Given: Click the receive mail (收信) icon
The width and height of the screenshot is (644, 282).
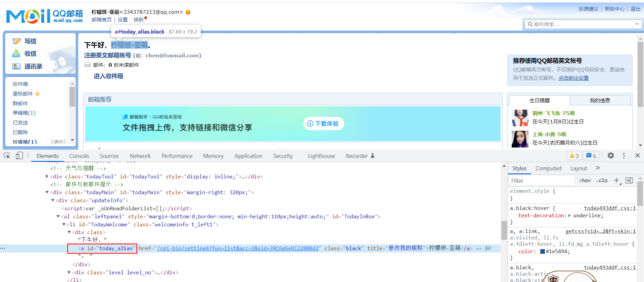Looking at the screenshot, I should pos(16,54).
